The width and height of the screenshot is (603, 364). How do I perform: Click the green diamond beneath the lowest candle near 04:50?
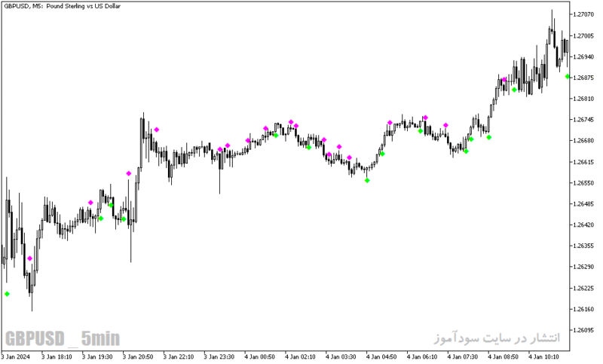(x=367, y=181)
